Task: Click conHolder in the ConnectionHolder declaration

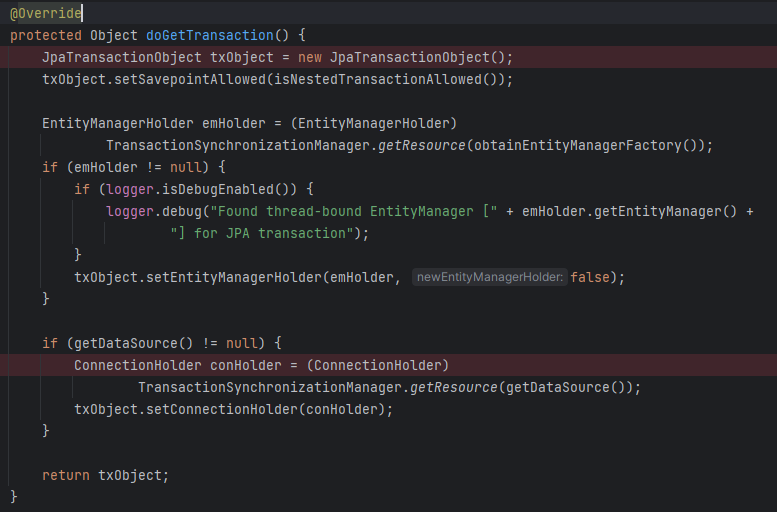Action: [246, 365]
